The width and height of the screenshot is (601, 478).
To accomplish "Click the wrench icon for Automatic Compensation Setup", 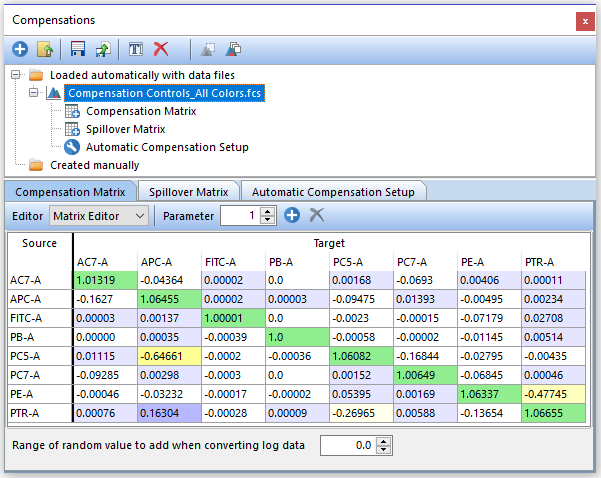I will 72,147.
